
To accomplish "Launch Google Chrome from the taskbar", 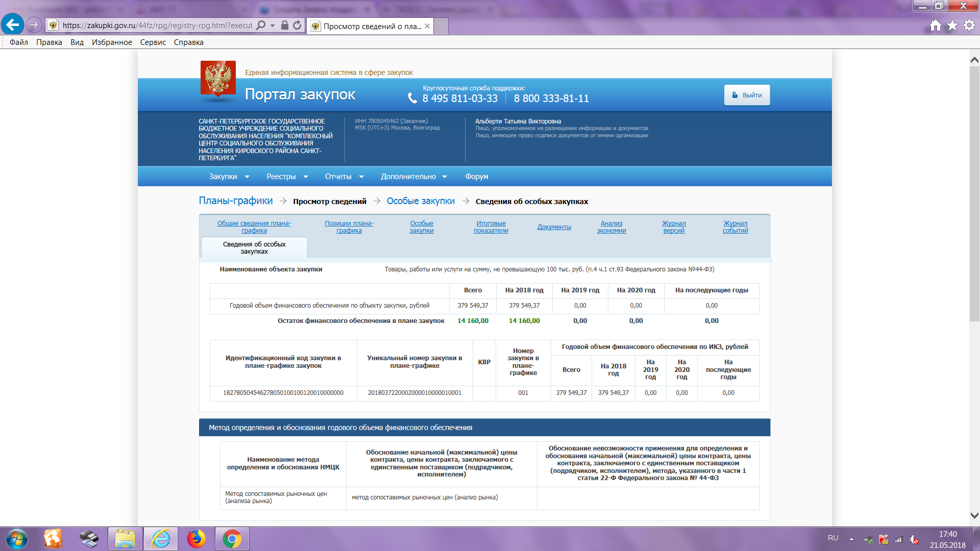I will (232, 539).
